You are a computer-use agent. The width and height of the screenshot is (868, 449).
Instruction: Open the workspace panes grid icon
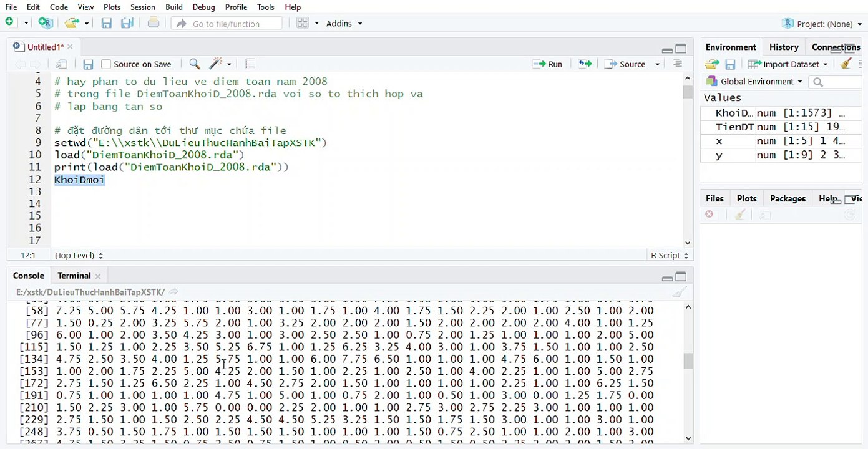click(303, 23)
